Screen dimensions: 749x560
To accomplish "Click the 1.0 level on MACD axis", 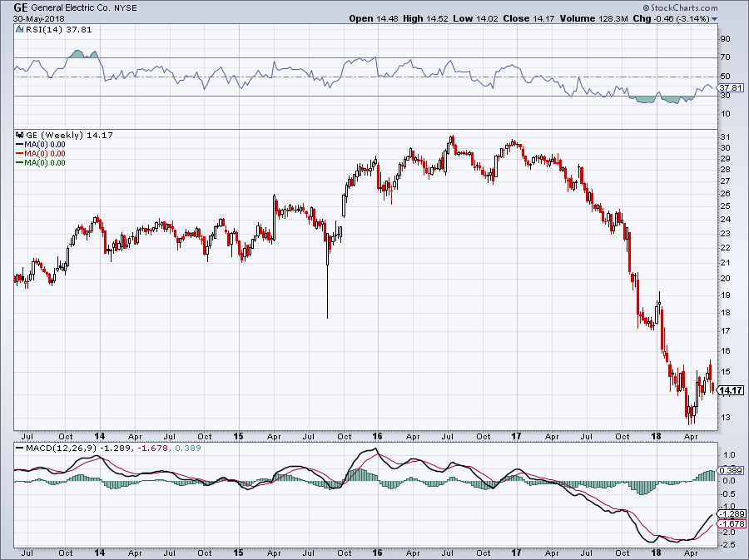I will (x=729, y=455).
